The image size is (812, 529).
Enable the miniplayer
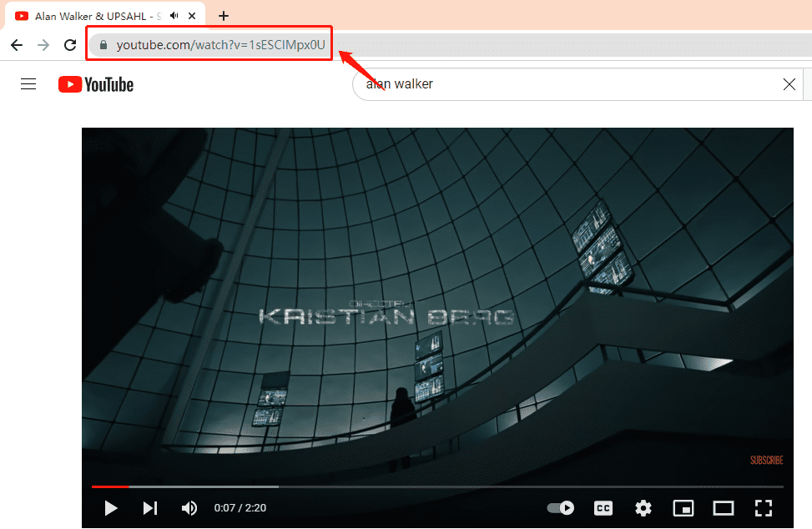click(x=683, y=507)
